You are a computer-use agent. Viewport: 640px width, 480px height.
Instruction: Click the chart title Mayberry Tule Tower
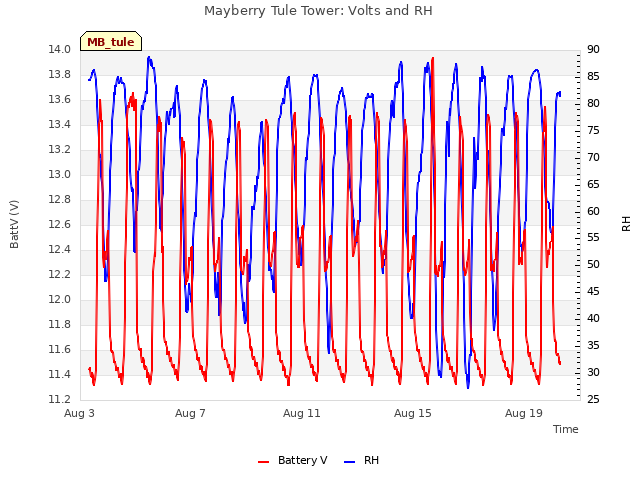pos(318,11)
